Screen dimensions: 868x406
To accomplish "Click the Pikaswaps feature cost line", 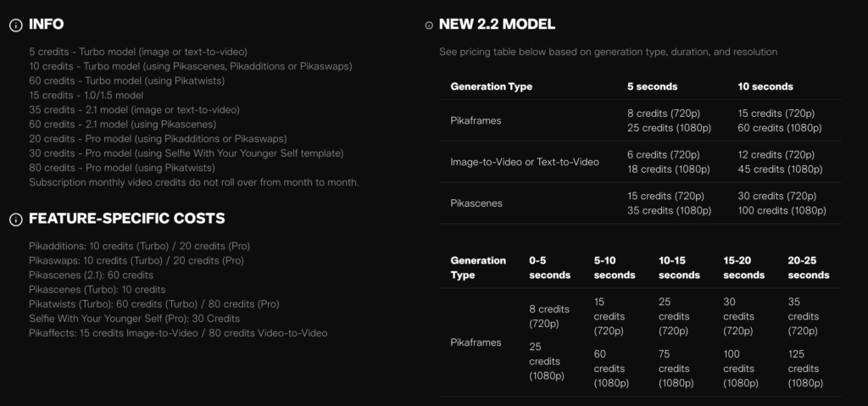I will 136,260.
